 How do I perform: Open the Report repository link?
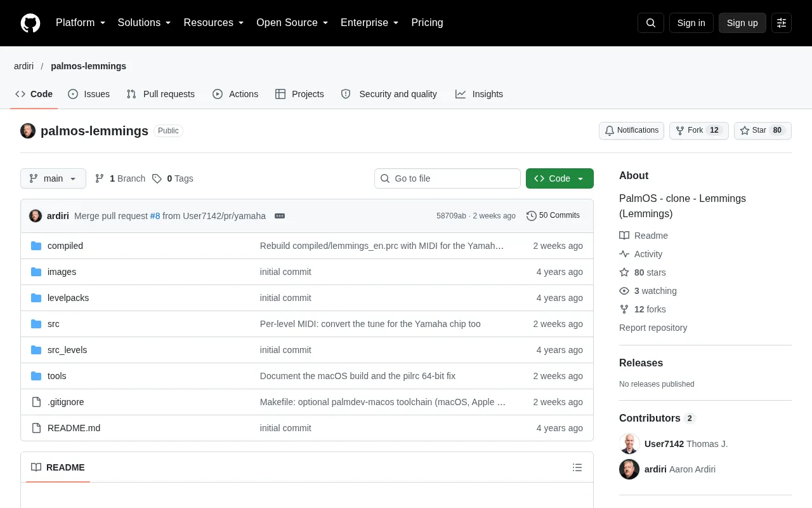653,328
